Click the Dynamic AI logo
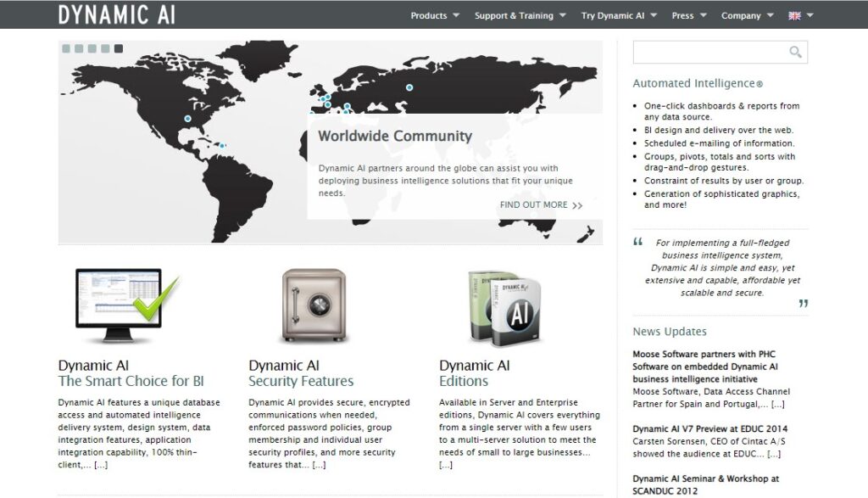This screenshot has height=498, width=868. click(x=117, y=15)
